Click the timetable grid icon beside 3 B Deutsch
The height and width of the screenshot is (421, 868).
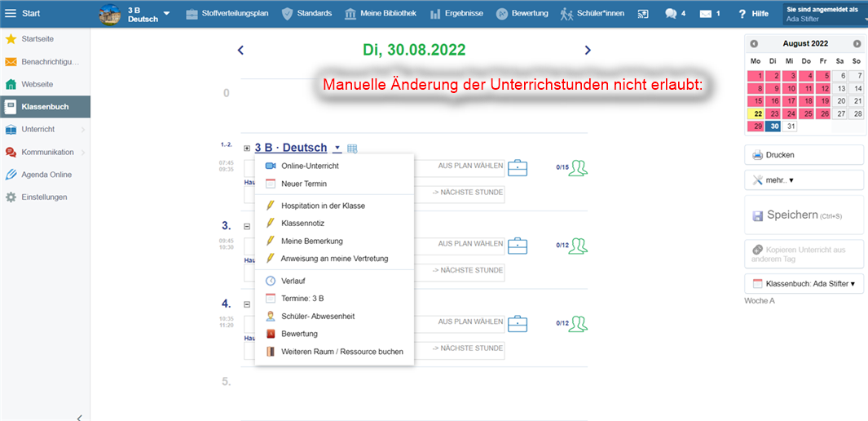click(352, 148)
